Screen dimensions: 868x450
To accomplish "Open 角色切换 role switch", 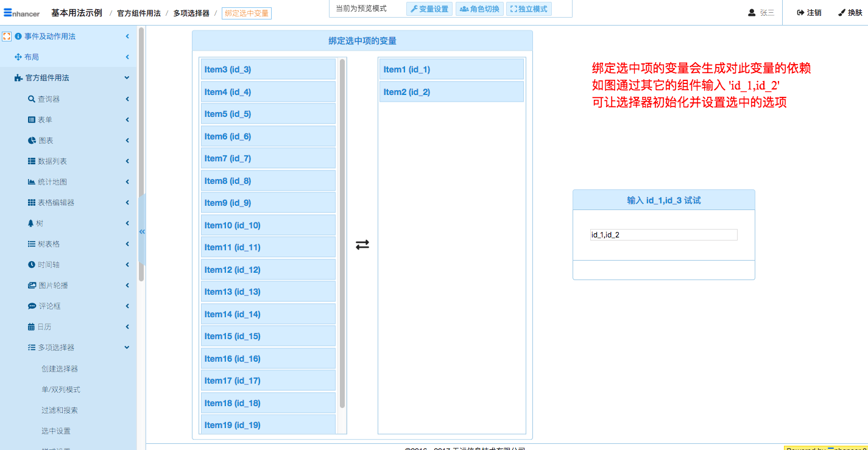I will click(479, 9).
